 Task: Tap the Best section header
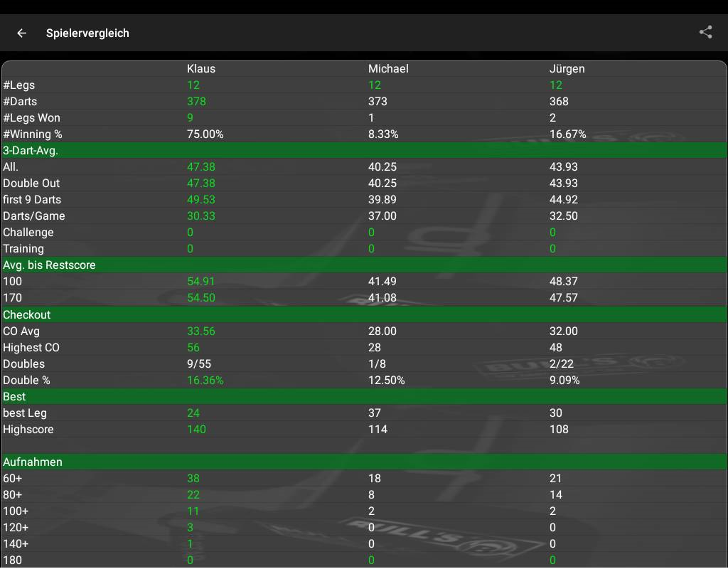[14, 396]
